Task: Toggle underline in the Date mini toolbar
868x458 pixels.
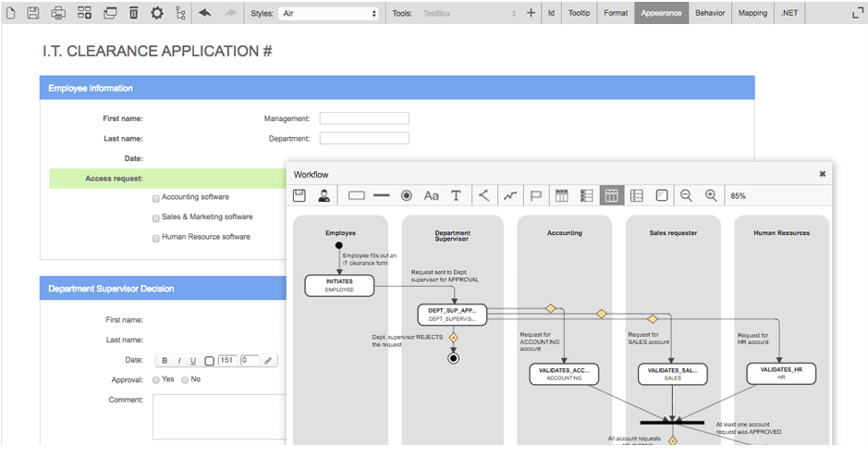Action: 193,361
